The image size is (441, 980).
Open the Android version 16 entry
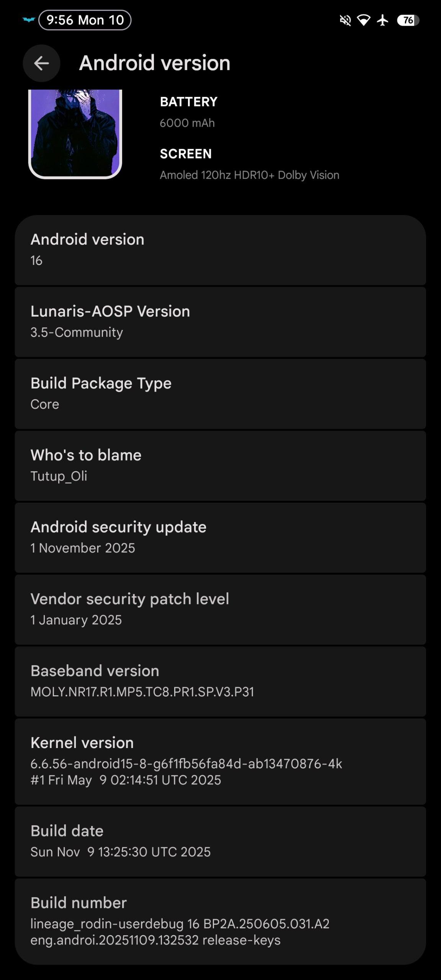220,250
